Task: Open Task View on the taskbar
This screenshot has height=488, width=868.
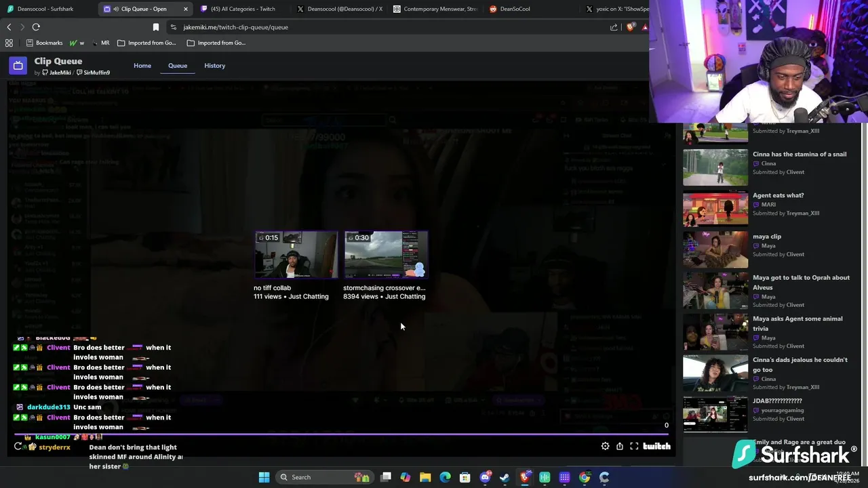Action: [x=386, y=477]
